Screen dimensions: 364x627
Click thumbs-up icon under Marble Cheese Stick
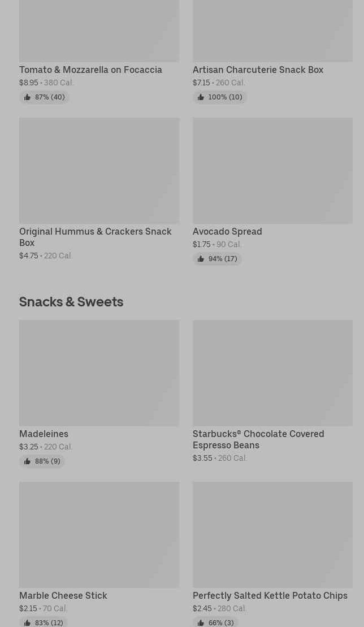27,622
